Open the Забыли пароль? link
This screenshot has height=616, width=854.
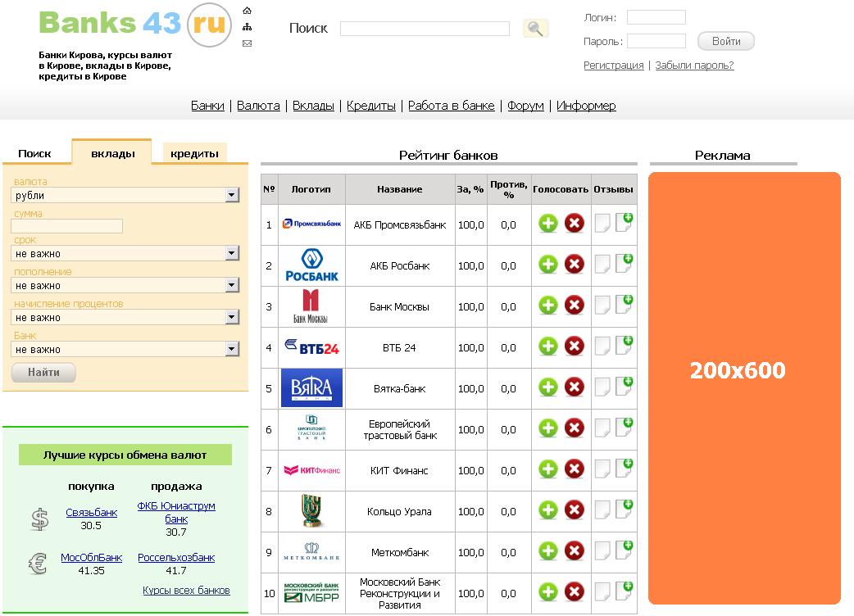pos(694,66)
